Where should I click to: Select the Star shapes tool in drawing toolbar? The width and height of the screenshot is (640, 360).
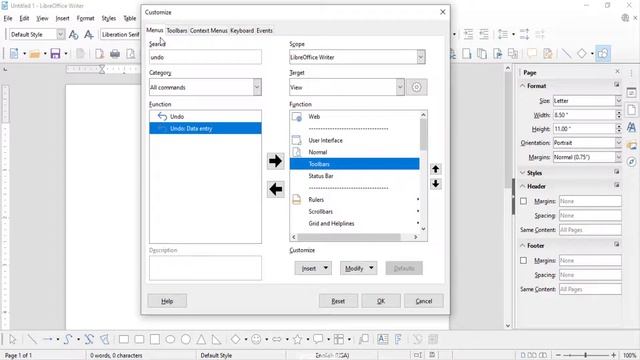point(298,339)
